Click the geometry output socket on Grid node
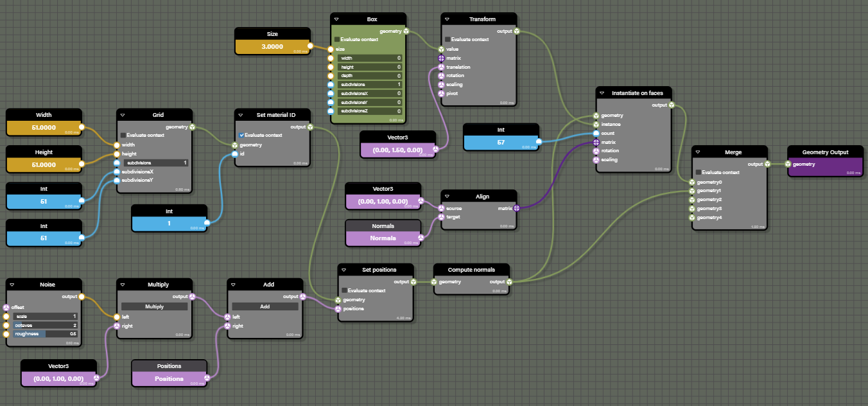This screenshot has height=406, width=868. pos(194,127)
